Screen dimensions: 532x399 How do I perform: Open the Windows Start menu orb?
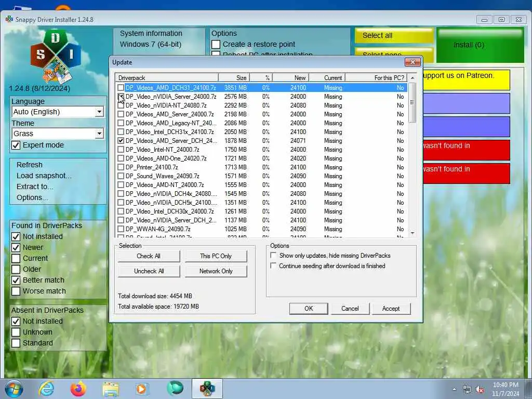(14, 389)
